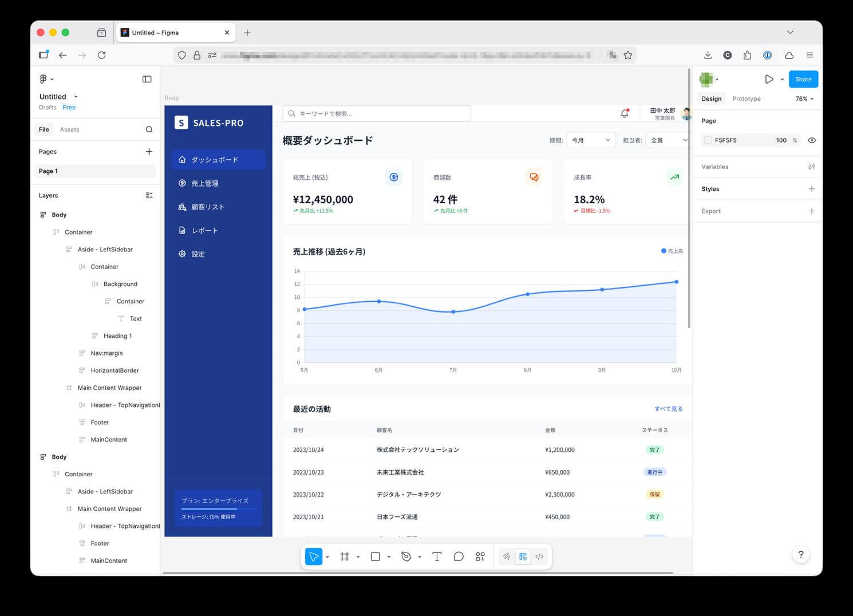Select the Move tool in bottom toolbar

pos(313,556)
